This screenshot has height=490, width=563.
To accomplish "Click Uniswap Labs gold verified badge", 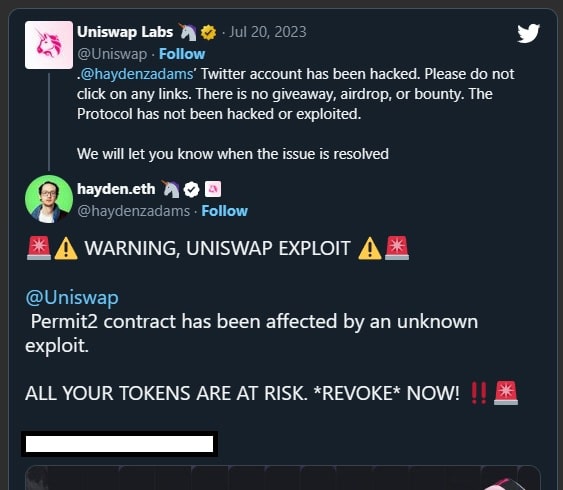I will (209, 33).
